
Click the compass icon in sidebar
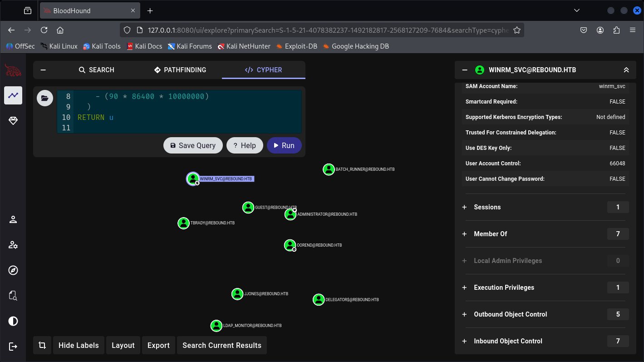[13, 271]
